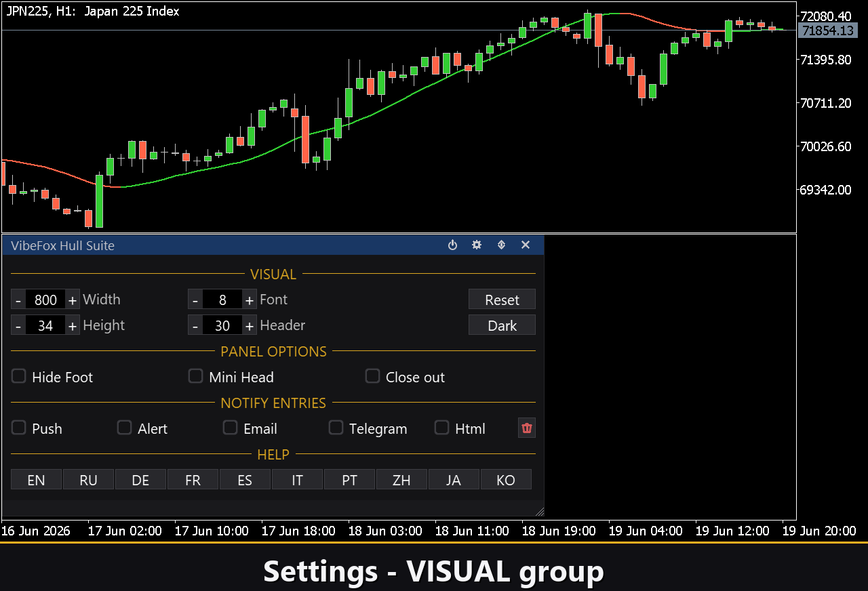Decrease Header value with minus button
Image resolution: width=868 pixels, height=591 pixels.
(195, 325)
